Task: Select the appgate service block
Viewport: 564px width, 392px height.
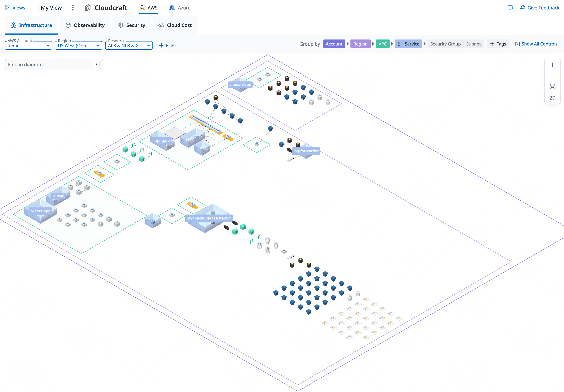Action: pos(162,141)
